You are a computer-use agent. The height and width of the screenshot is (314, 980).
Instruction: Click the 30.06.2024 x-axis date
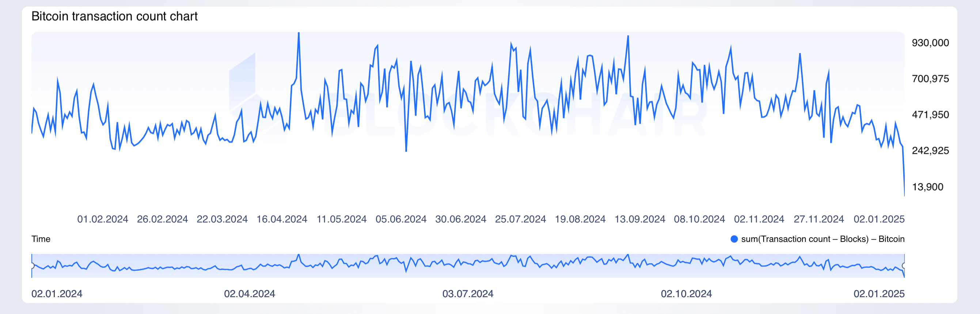pos(461,219)
